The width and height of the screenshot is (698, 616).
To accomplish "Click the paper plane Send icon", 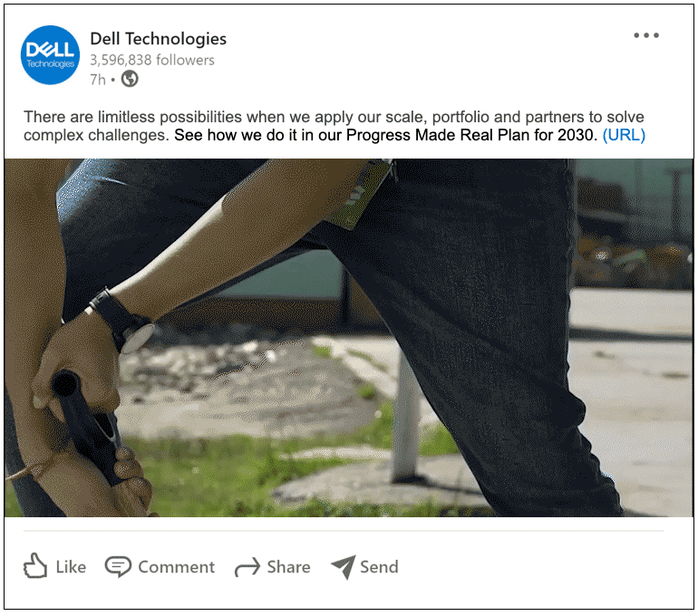I will (x=344, y=567).
